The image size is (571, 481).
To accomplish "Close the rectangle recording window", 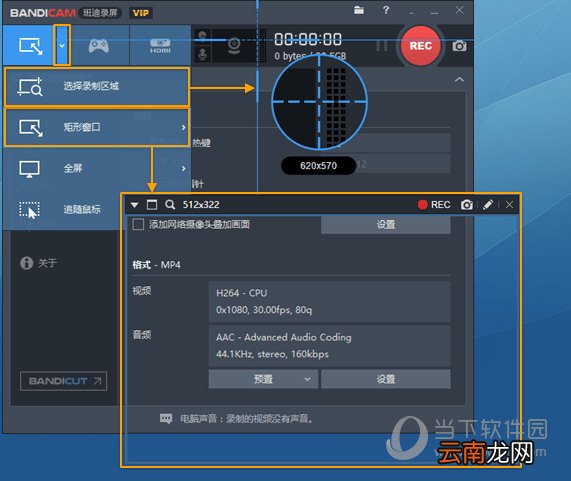I will click(509, 205).
